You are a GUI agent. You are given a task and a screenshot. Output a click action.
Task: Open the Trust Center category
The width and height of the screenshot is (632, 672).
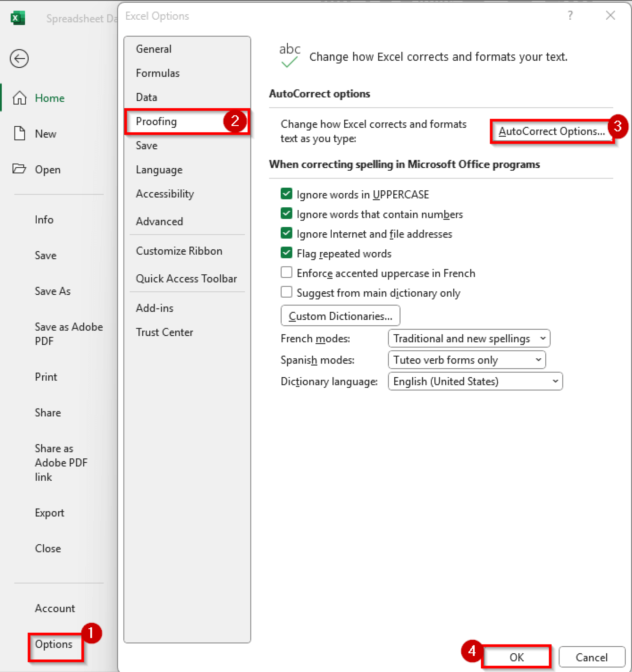pyautogui.click(x=165, y=332)
